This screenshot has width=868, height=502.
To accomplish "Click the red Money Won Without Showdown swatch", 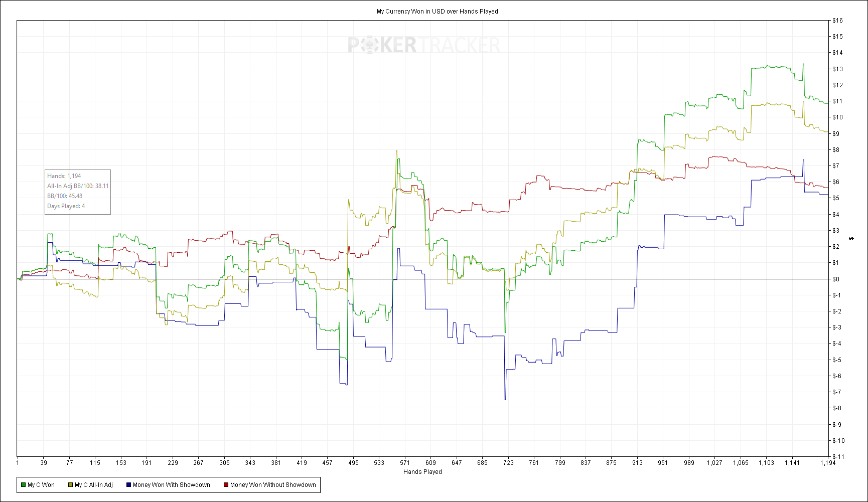I will pos(226,485).
